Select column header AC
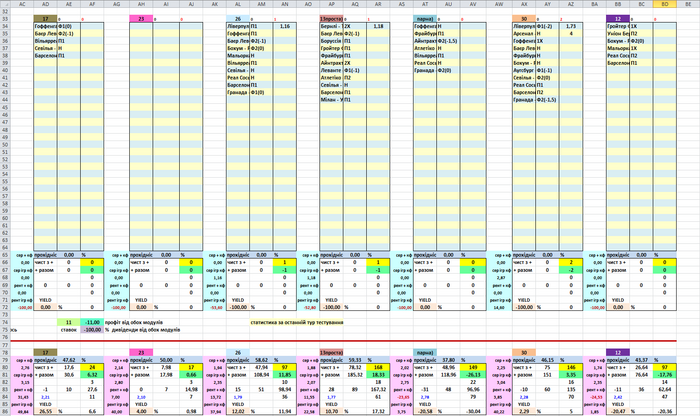The width and height of the screenshot is (700, 416). click(22, 4)
